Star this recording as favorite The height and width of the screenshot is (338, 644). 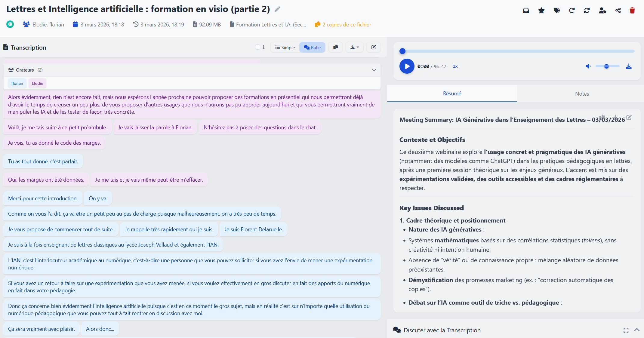tap(541, 11)
